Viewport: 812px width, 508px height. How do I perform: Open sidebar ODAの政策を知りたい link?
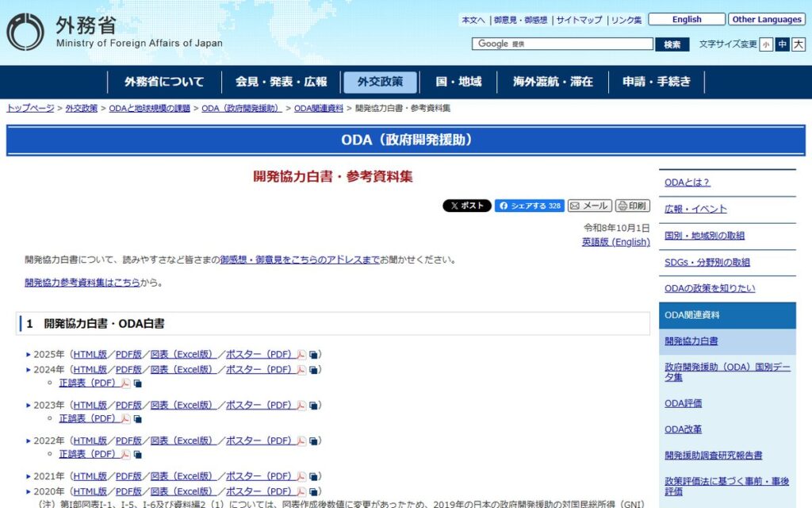pos(710,288)
